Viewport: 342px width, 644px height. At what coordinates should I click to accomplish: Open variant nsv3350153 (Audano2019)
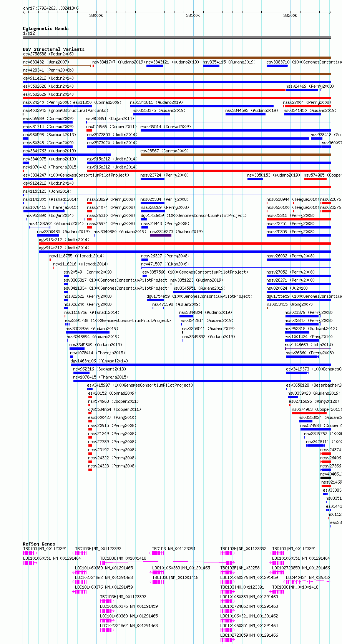pos(274,175)
